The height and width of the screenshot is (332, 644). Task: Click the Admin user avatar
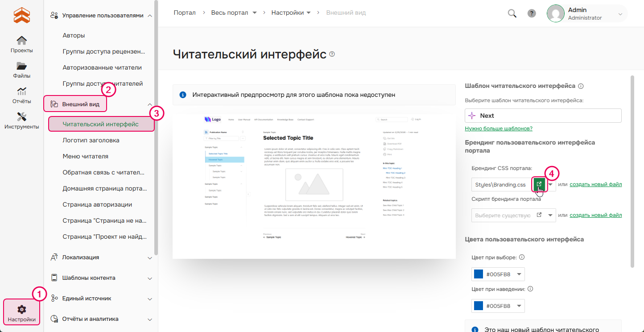click(556, 13)
